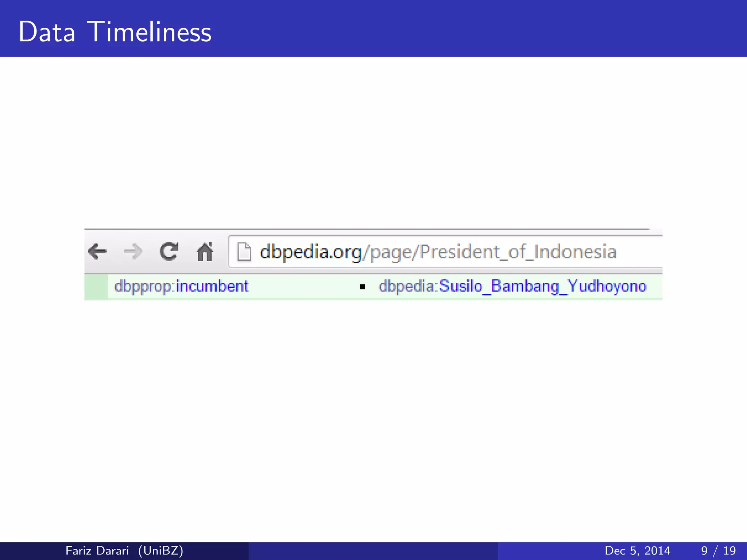The width and height of the screenshot is (747, 560).
Task: Click the browser back arrow
Action: pyautogui.click(x=97, y=252)
